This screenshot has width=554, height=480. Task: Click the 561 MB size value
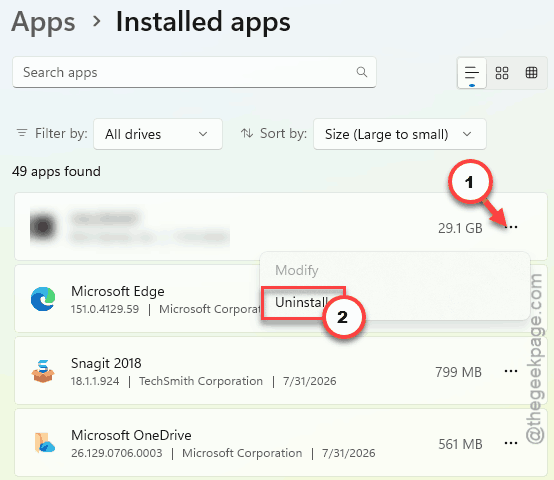click(x=460, y=444)
